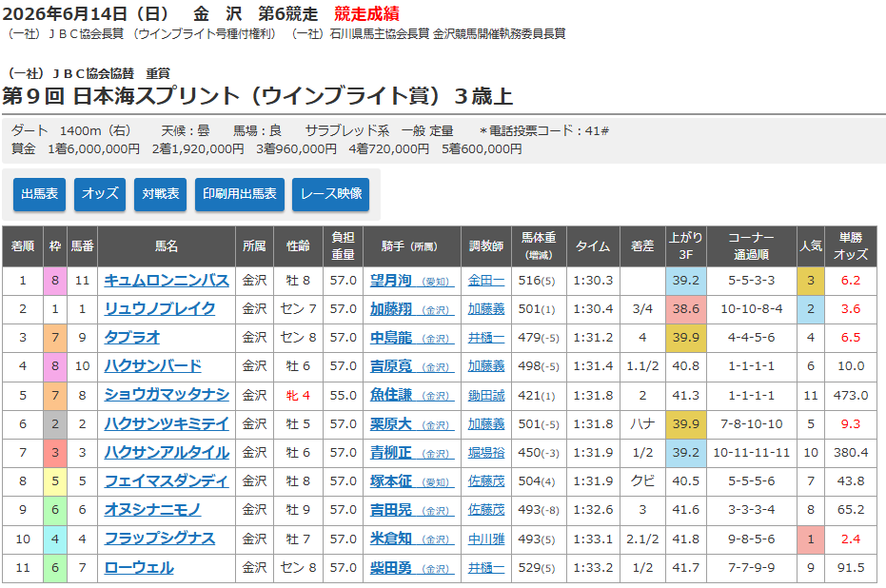Open jockey link 栗原大
Screen dimensions: 886x588
[412, 423]
